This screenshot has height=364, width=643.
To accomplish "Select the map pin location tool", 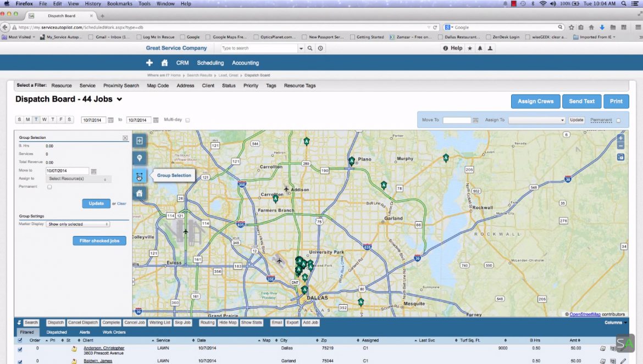I will click(139, 158).
